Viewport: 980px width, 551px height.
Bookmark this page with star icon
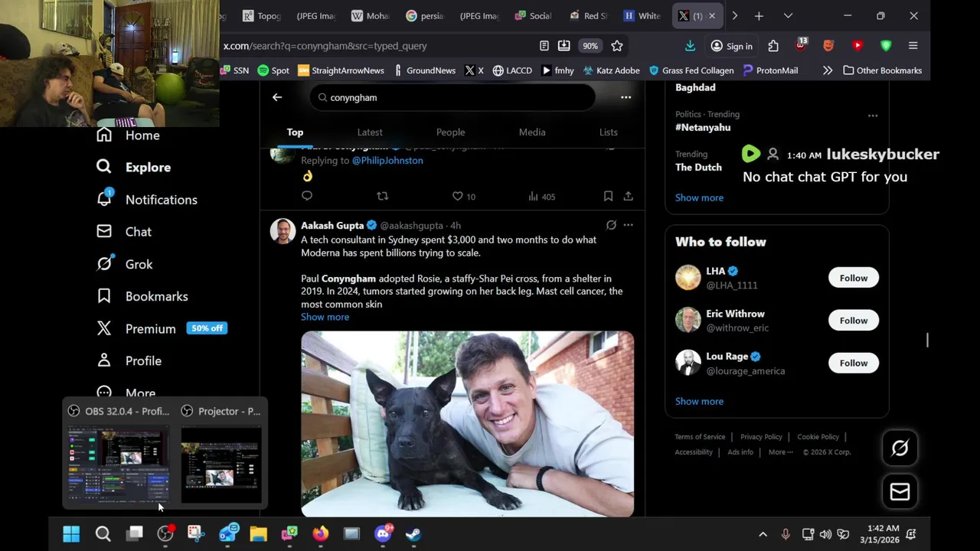[617, 46]
